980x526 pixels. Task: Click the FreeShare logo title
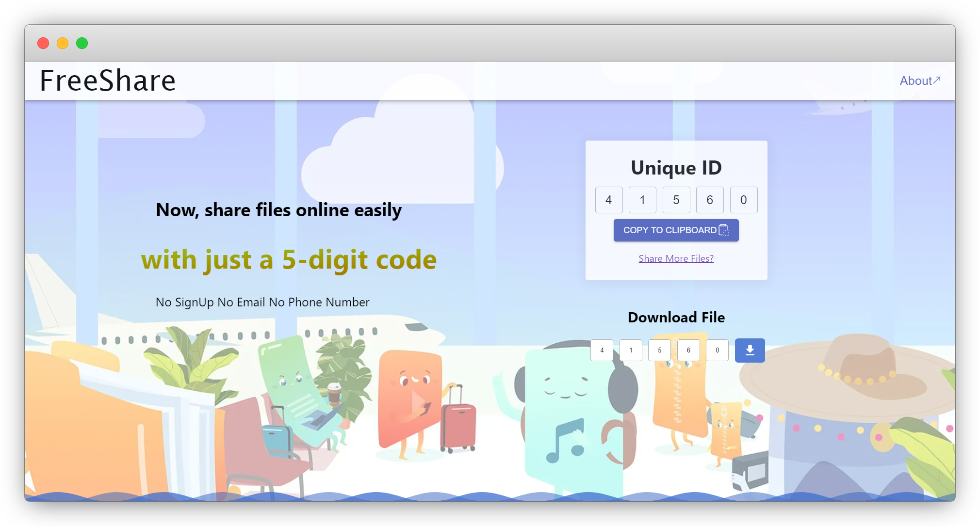click(x=107, y=80)
